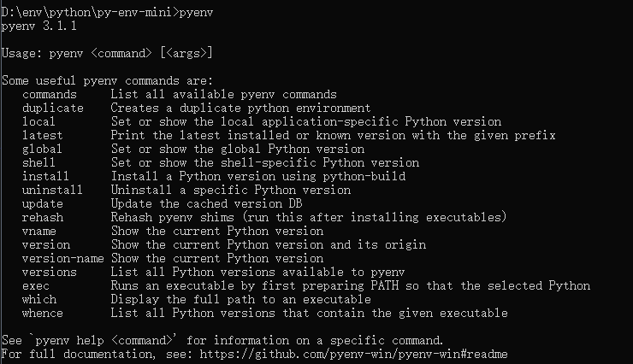The width and height of the screenshot is (633, 364).
Task: Click the 'exec' command name
Action: pyautogui.click(x=36, y=285)
